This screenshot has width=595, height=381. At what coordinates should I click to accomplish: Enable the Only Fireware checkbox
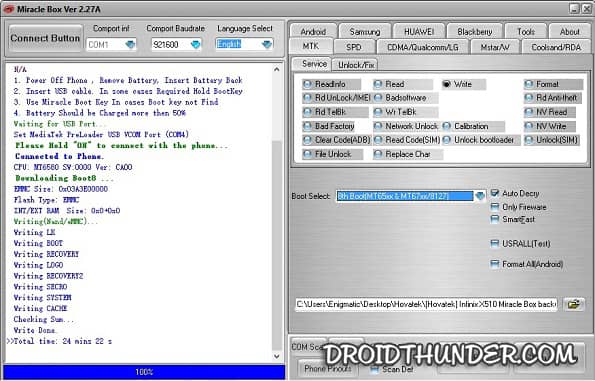point(494,207)
